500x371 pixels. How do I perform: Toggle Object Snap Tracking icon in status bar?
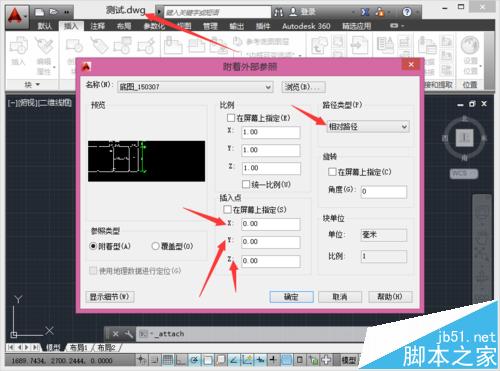pyautogui.click(x=234, y=360)
